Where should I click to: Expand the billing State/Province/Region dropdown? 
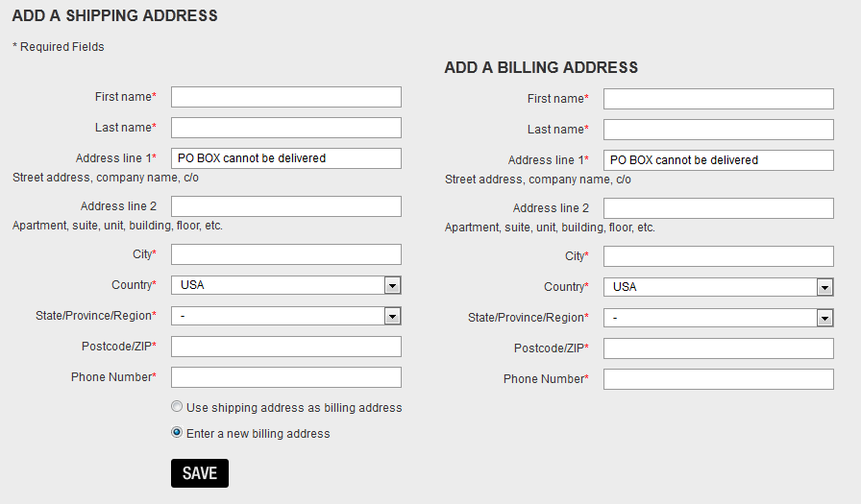[x=719, y=318]
